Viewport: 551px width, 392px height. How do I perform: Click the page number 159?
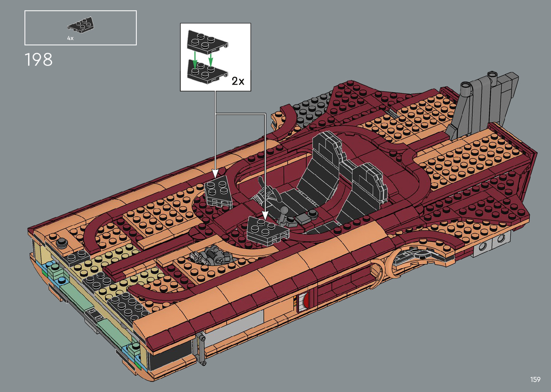click(x=535, y=379)
